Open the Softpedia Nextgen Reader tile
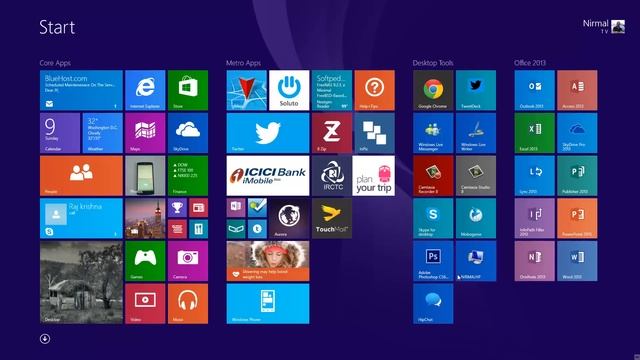The height and width of the screenshot is (360, 640). [331, 90]
